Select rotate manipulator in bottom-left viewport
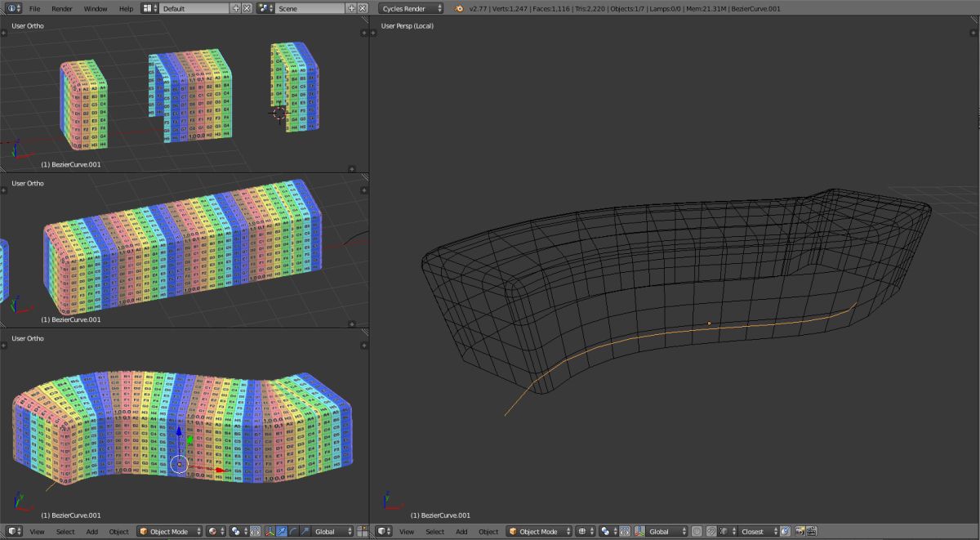 click(x=293, y=532)
